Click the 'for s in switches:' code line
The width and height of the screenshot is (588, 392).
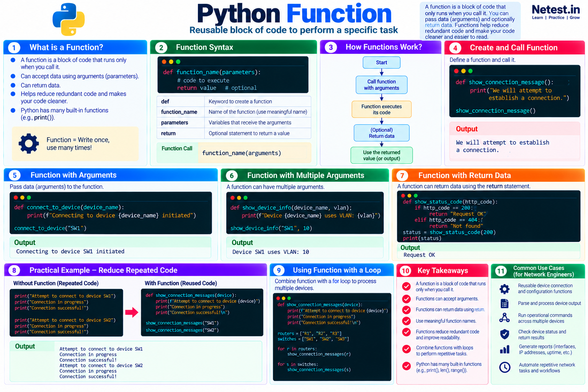[x=297, y=364]
